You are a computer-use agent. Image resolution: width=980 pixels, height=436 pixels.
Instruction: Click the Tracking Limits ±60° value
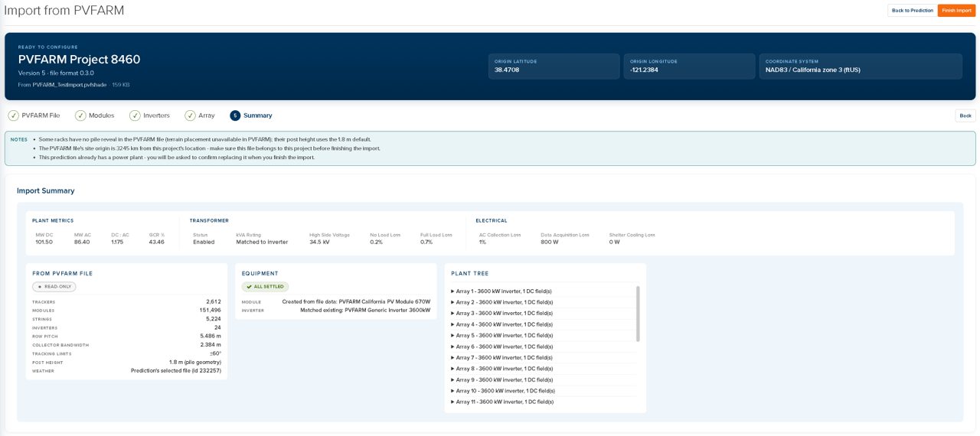(216, 353)
